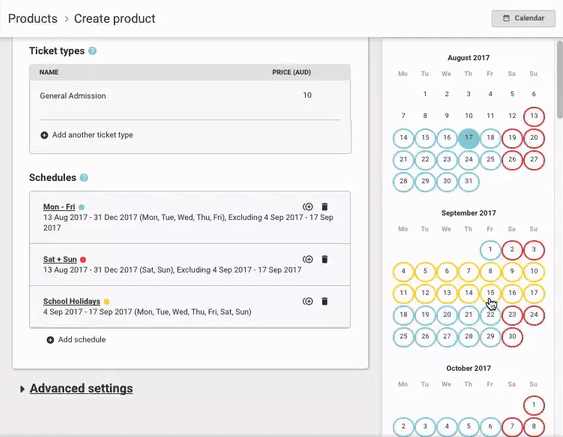Open the Mon - Fri schedule link

59,207
